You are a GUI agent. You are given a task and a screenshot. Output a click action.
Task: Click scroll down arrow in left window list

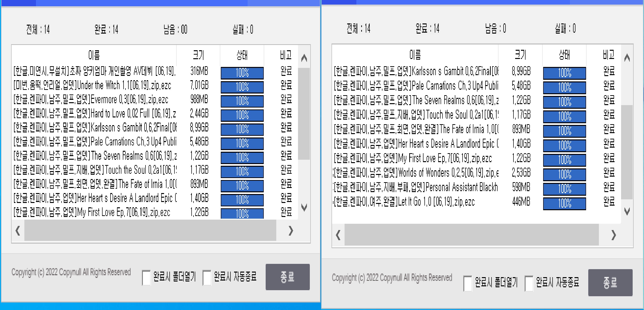click(x=304, y=207)
